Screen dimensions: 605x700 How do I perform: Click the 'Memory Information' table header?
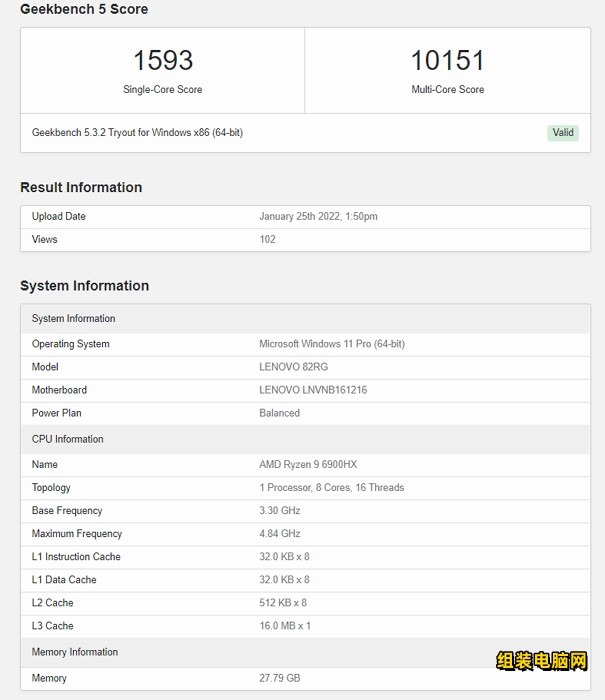305,652
